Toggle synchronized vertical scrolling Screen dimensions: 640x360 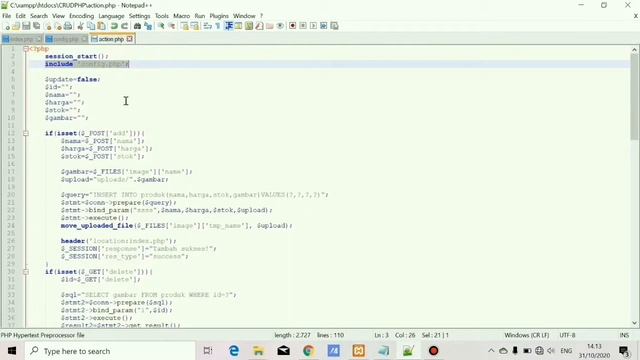pos(184,26)
